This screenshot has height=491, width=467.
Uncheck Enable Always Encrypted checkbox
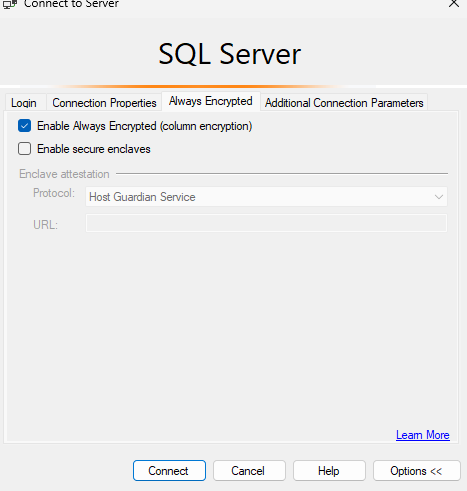(x=25, y=126)
